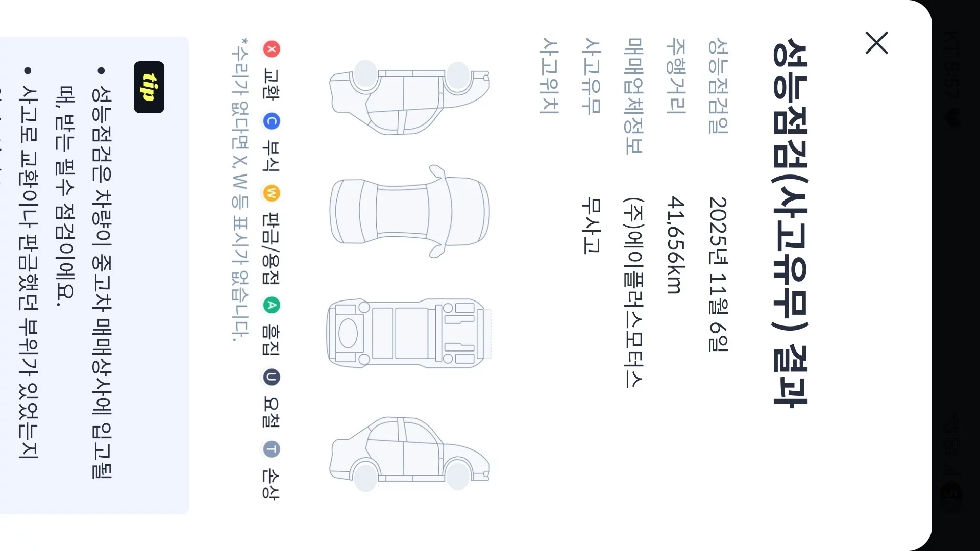980x551 pixels.
Task: Tap the (주)에이플러스모터스 dealer name
Action: click(633, 292)
